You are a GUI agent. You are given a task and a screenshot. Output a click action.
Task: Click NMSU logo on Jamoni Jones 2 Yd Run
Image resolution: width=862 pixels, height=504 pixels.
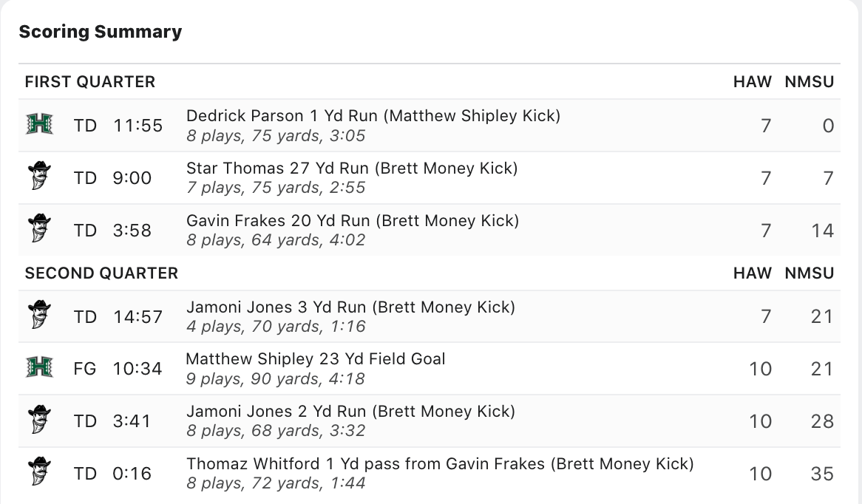tap(39, 419)
